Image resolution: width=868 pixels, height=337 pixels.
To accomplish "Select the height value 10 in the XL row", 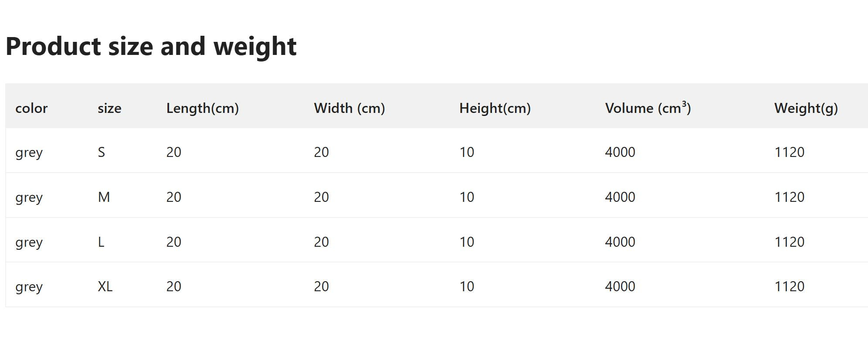I will 467,286.
